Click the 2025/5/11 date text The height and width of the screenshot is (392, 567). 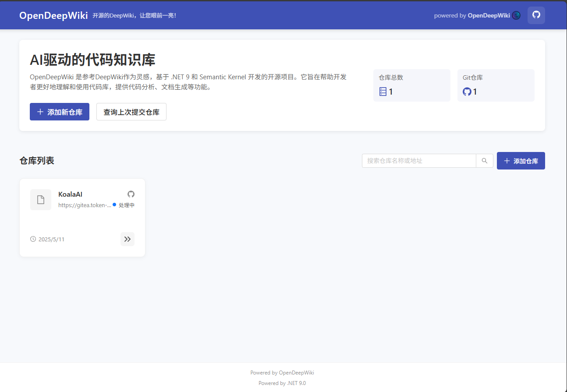pyautogui.click(x=51, y=239)
